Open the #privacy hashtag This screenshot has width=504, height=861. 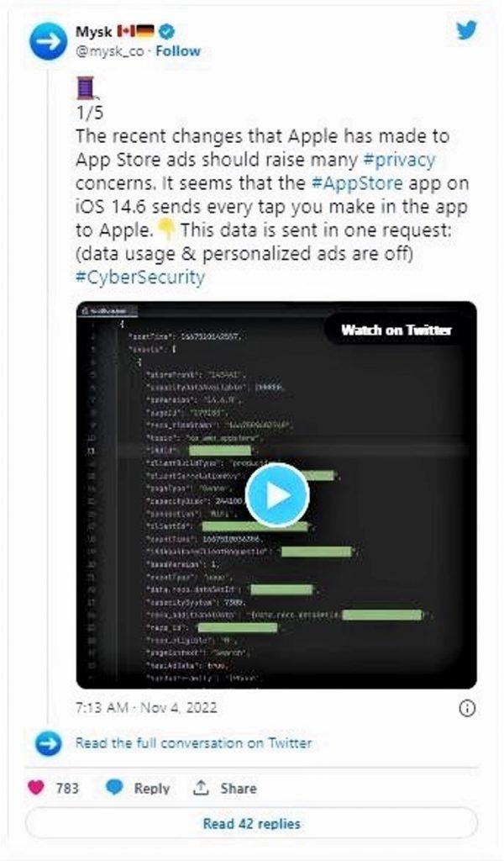coord(399,160)
